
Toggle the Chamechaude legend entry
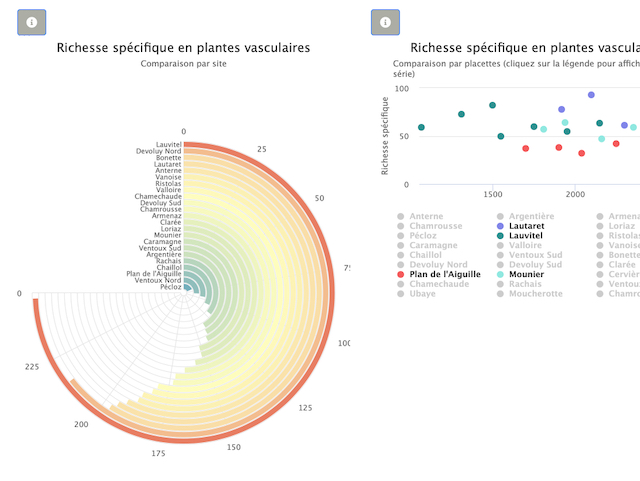pyautogui.click(x=441, y=284)
